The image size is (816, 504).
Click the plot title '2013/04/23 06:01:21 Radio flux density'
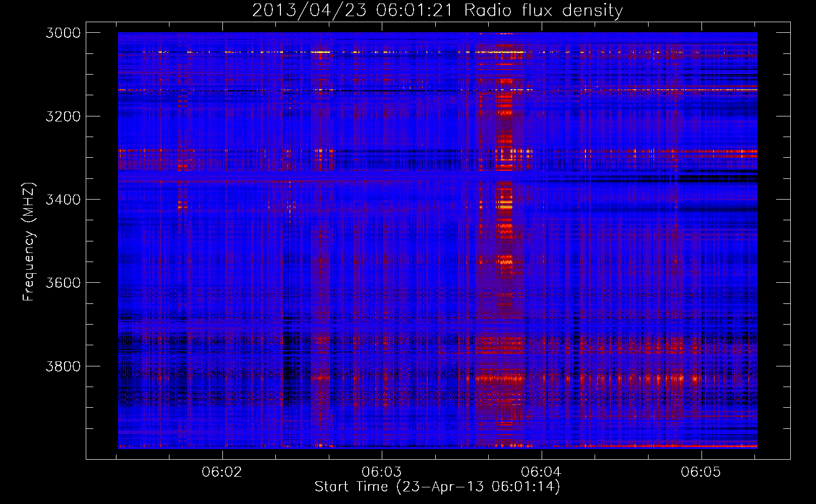click(437, 11)
